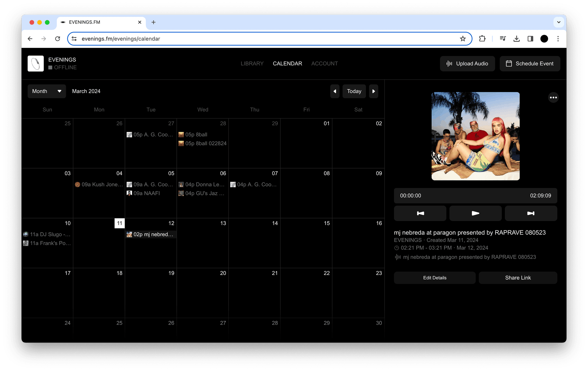Viewport: 588px width, 371px height.
Task: Toggle the browser side panel
Action: coord(530,39)
